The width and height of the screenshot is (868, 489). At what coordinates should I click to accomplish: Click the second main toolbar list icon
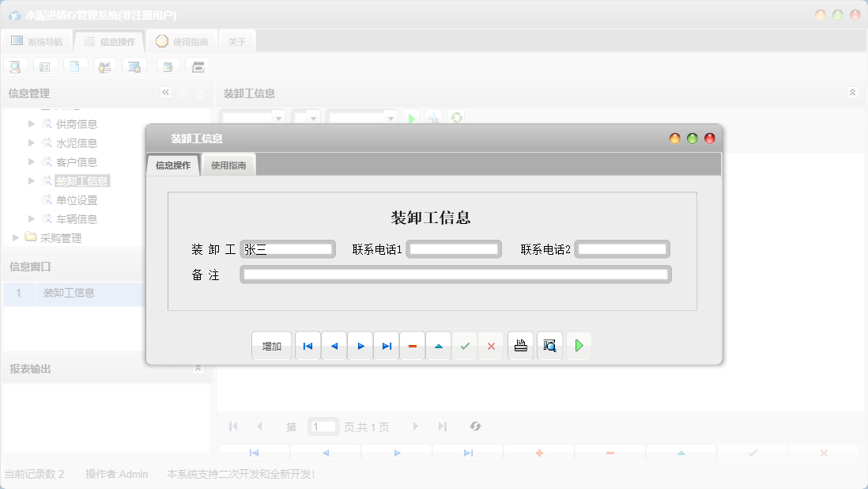[45, 67]
